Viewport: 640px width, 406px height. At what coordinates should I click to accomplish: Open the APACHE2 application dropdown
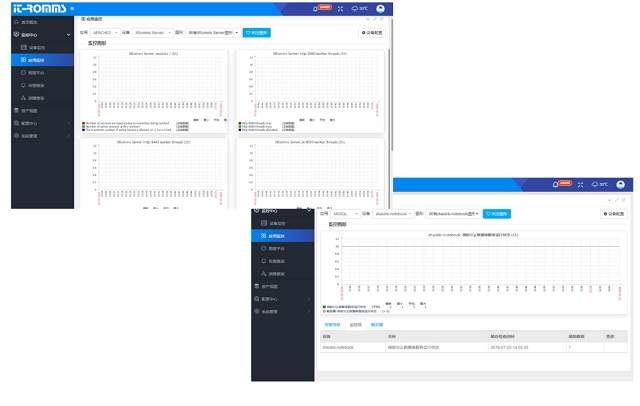[x=105, y=33]
